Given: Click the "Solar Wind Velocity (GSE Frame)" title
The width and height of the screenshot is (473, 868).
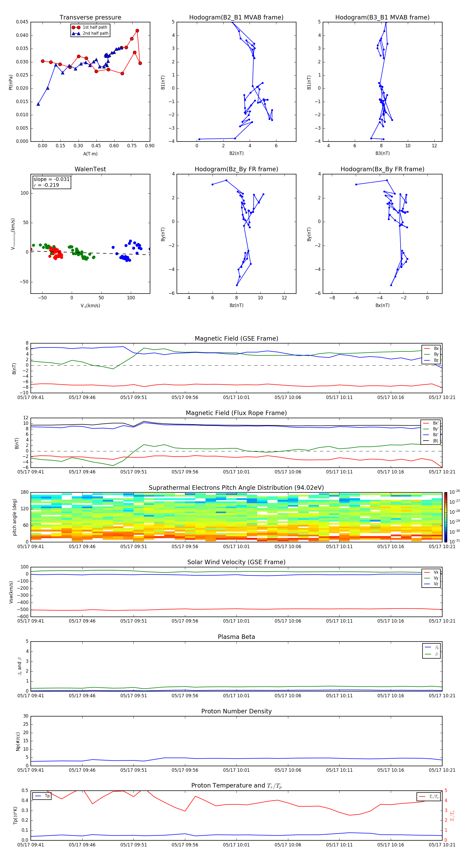Looking at the screenshot, I should 236,562.
